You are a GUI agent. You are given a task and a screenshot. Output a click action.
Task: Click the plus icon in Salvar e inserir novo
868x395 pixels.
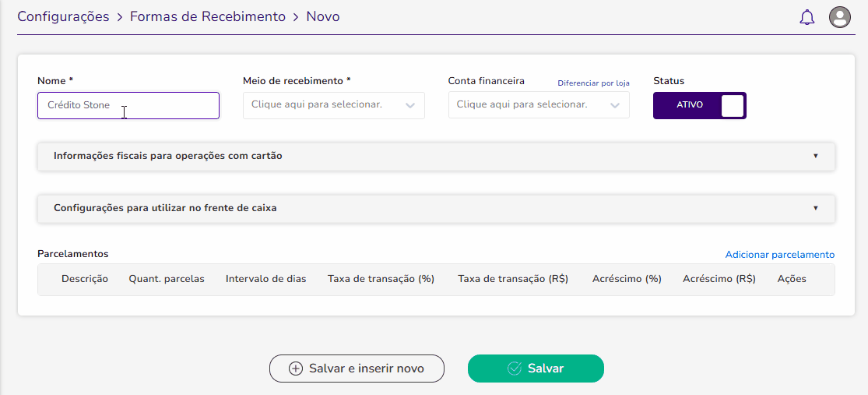pyautogui.click(x=296, y=369)
